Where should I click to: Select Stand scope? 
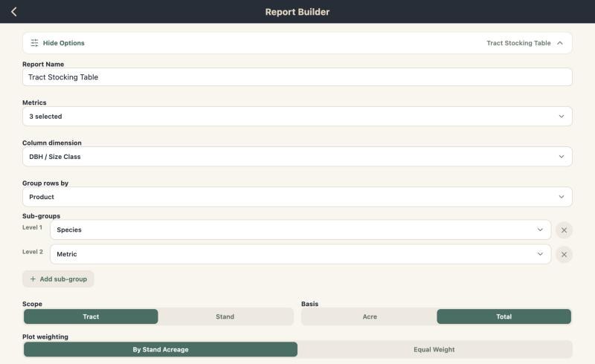(x=225, y=316)
